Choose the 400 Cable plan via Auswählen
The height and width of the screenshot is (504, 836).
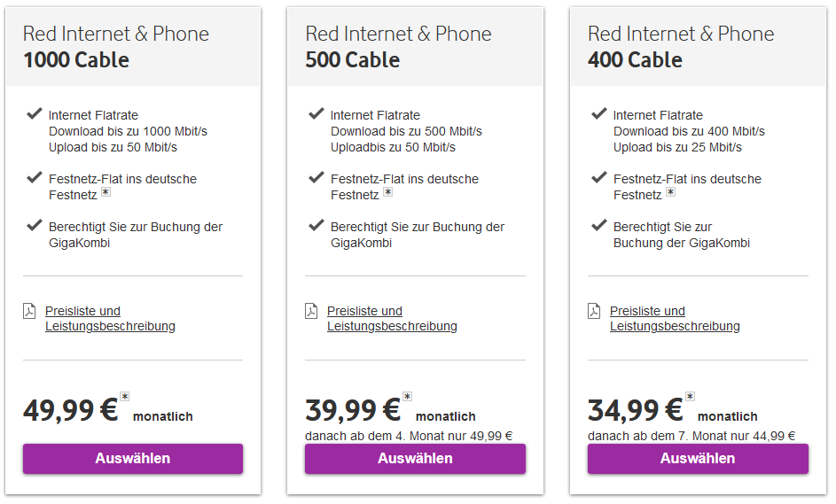click(698, 459)
